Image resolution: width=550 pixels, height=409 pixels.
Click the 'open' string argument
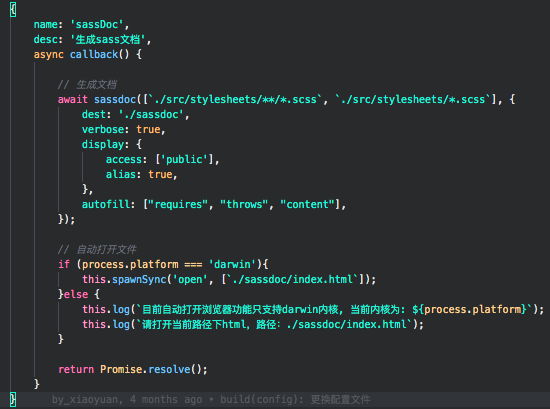pyautogui.click(x=190, y=280)
